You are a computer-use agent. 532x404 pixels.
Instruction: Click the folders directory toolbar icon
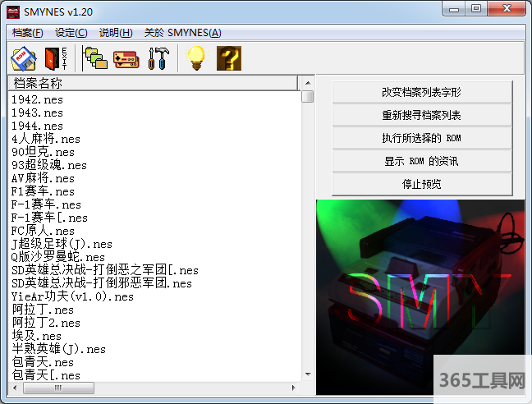pos(95,58)
